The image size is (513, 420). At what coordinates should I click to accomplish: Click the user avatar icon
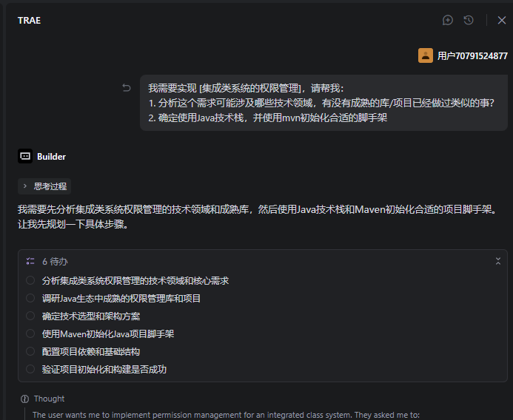(x=426, y=55)
